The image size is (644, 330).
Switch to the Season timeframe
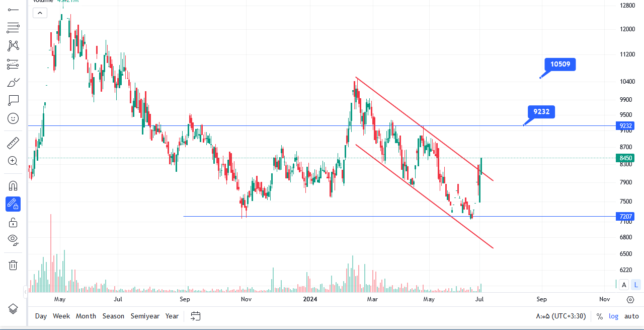point(113,316)
